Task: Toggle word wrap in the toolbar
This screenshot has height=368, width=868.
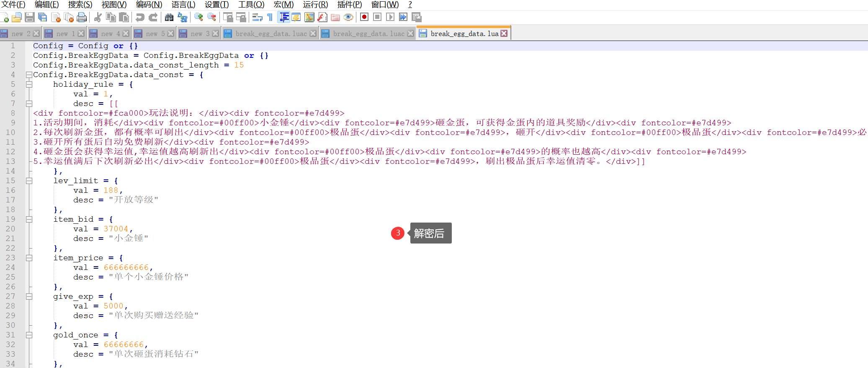Action: tap(257, 17)
